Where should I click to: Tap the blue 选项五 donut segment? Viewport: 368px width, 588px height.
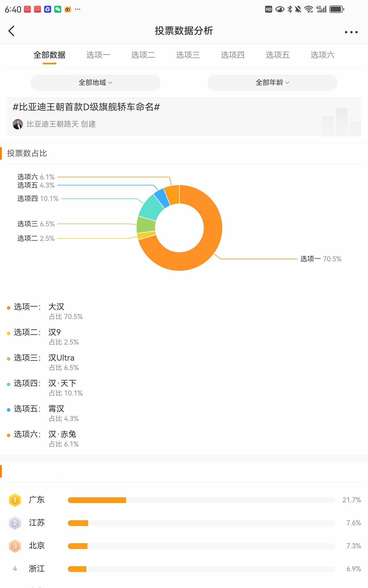coord(162,198)
